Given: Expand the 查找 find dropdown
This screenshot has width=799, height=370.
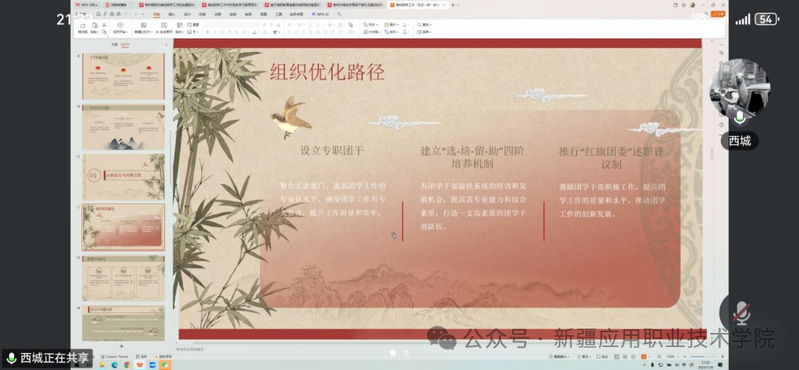Looking at the screenshot, I should [425, 24].
